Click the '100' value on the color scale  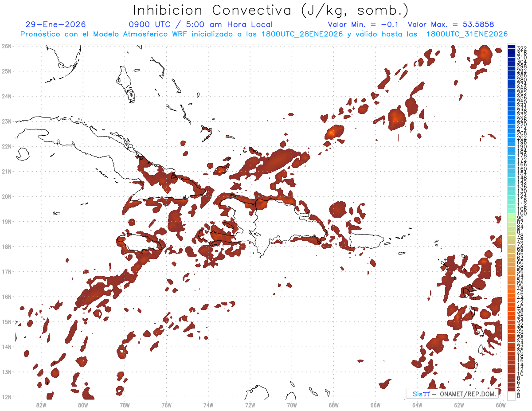click(522, 214)
